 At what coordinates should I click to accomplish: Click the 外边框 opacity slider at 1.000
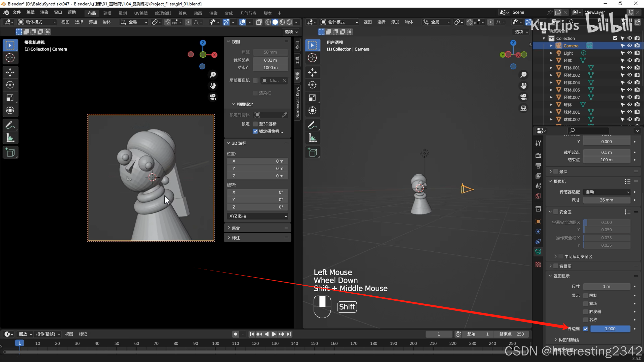[610, 329]
